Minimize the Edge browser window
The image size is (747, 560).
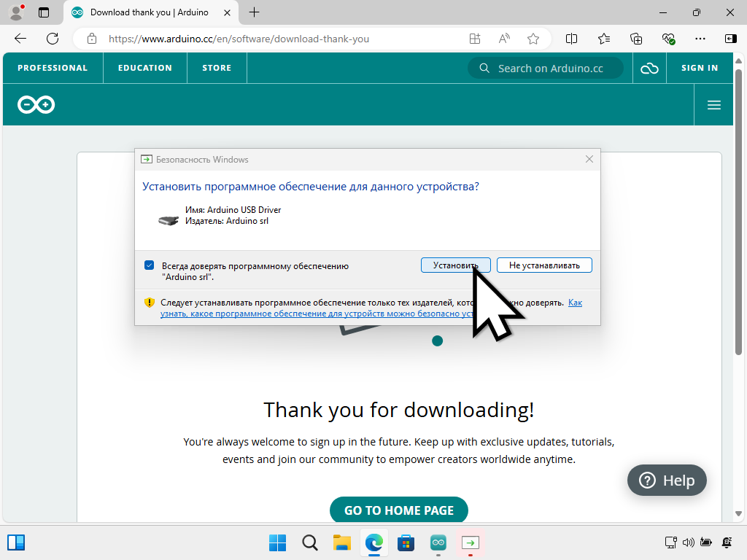point(662,12)
